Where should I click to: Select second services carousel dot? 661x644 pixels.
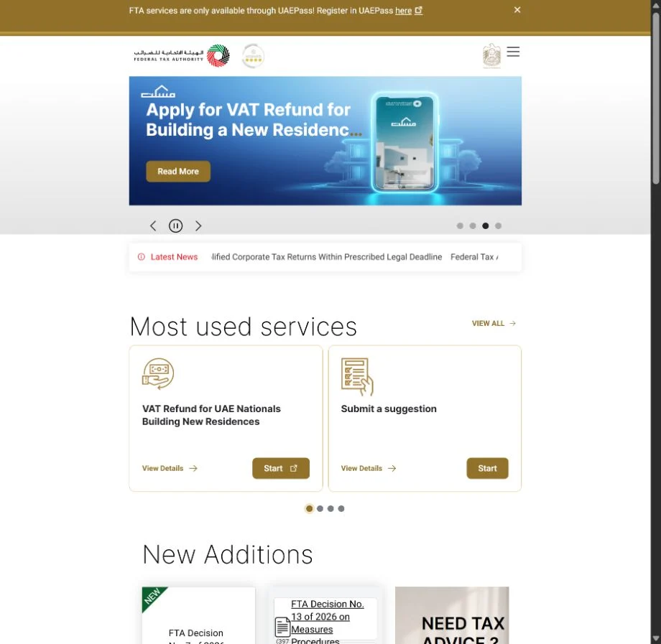[x=320, y=509]
